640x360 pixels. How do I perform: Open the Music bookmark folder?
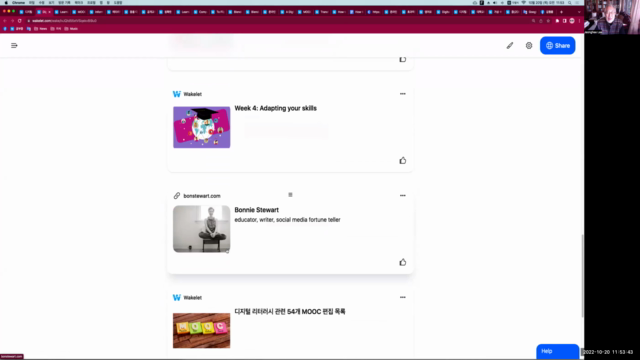[x=71, y=29]
